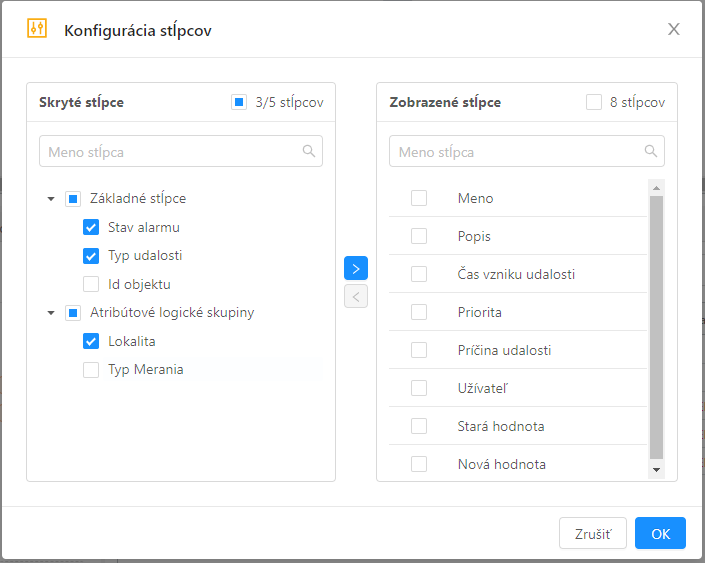
Task: Check the Typ Merania checkbox
Action: tap(91, 370)
